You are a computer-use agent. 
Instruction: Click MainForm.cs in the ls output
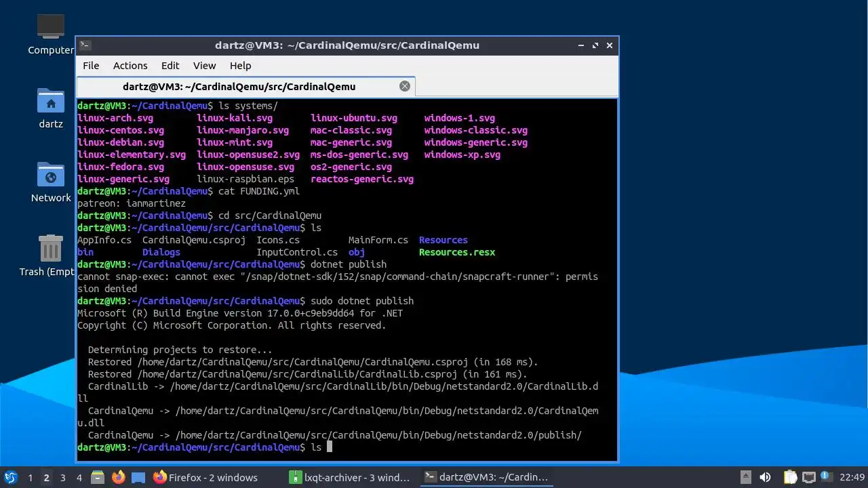(x=378, y=240)
